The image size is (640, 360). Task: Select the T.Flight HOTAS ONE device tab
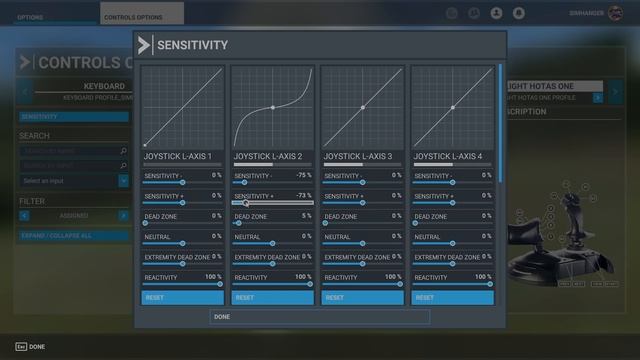click(554, 86)
